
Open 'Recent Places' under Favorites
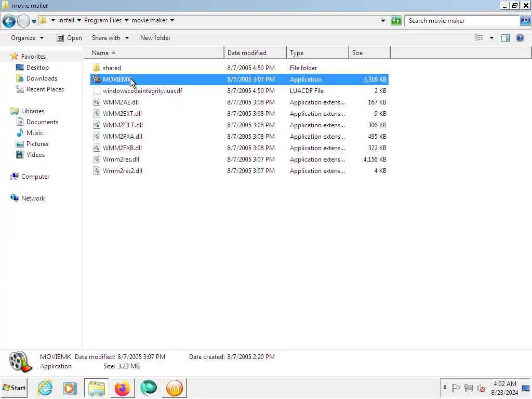coord(45,89)
